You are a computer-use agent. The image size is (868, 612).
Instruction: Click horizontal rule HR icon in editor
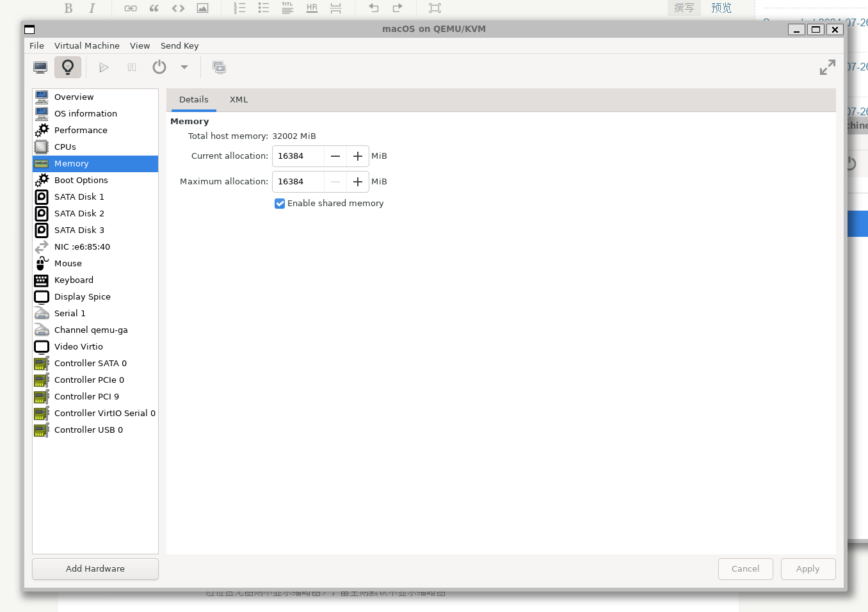pyautogui.click(x=312, y=8)
